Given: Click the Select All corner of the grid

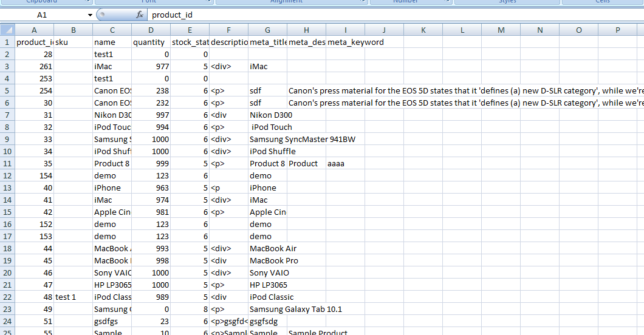Looking at the screenshot, I should click(x=7, y=30).
